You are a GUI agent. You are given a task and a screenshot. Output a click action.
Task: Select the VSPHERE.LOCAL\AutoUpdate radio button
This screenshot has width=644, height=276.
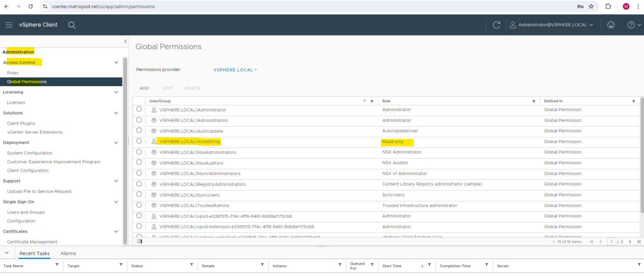(x=139, y=131)
